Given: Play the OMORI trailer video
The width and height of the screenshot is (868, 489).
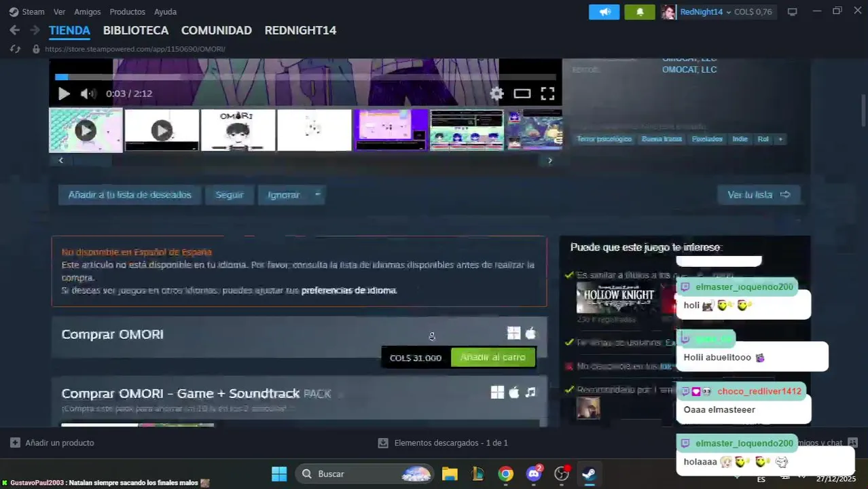Looking at the screenshot, I should click(64, 94).
